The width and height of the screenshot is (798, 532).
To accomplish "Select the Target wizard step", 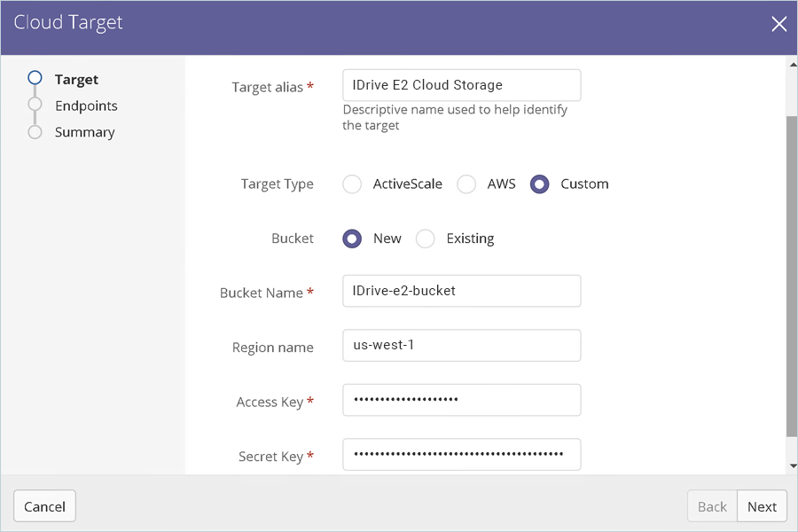I will 76,80.
